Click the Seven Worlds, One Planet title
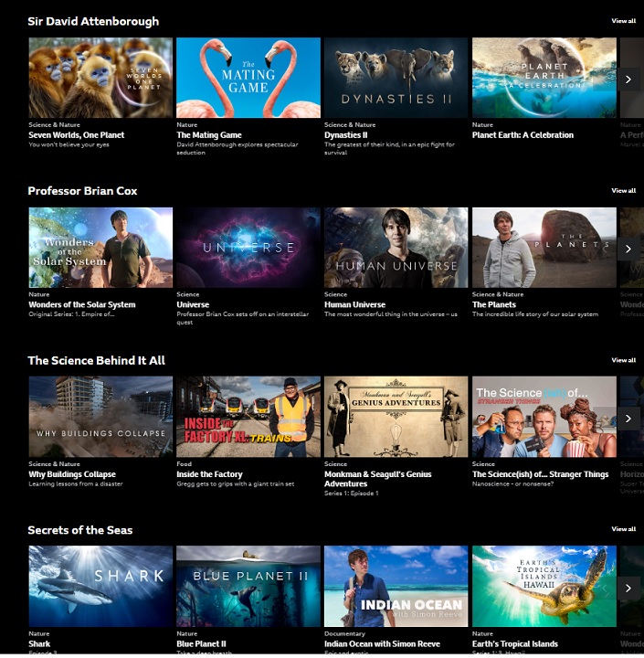This screenshot has height=658, width=644. 77,135
